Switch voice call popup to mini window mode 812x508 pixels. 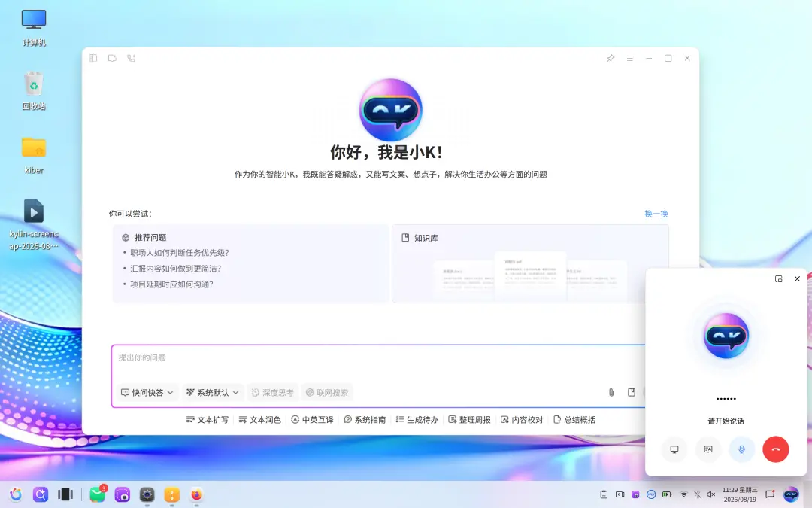[x=778, y=279]
